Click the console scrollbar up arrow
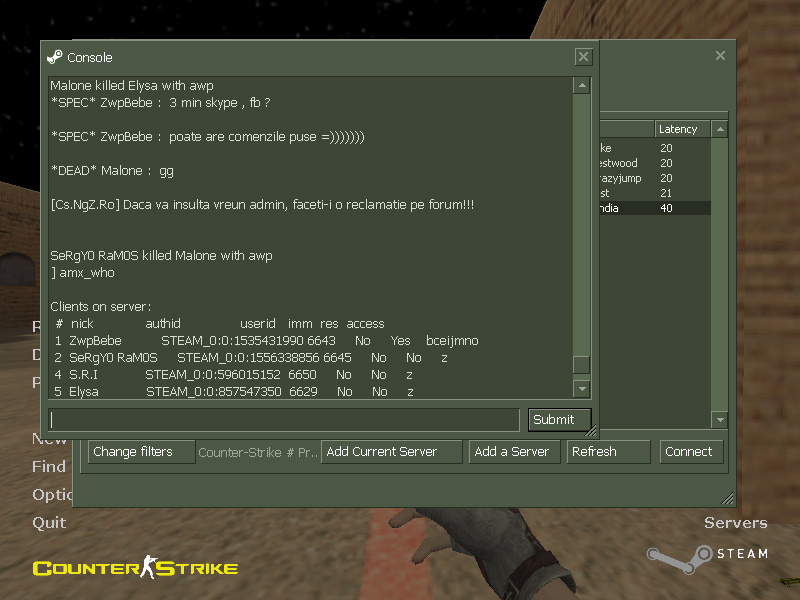The height and width of the screenshot is (600, 800). pos(581,86)
